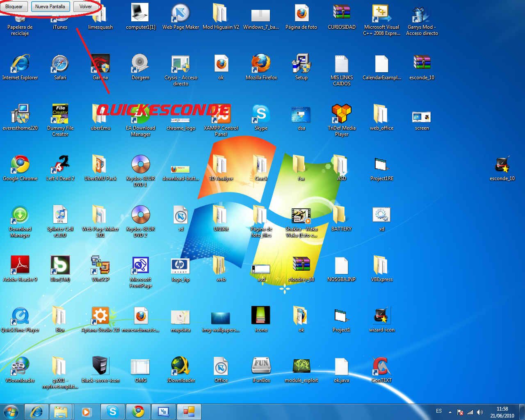Select Garrys Mod shortcut icon
Screen dimensions: 525x420
pyautogui.click(x=422, y=20)
